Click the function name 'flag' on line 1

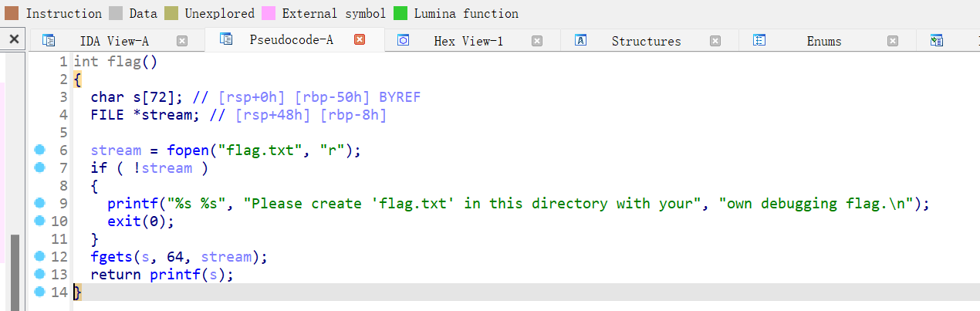click(124, 61)
